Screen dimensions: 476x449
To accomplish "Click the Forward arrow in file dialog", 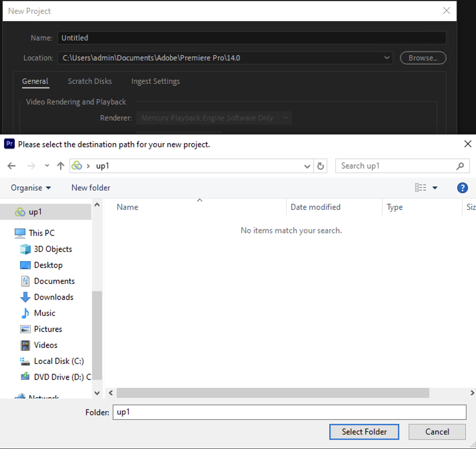I will [x=31, y=166].
